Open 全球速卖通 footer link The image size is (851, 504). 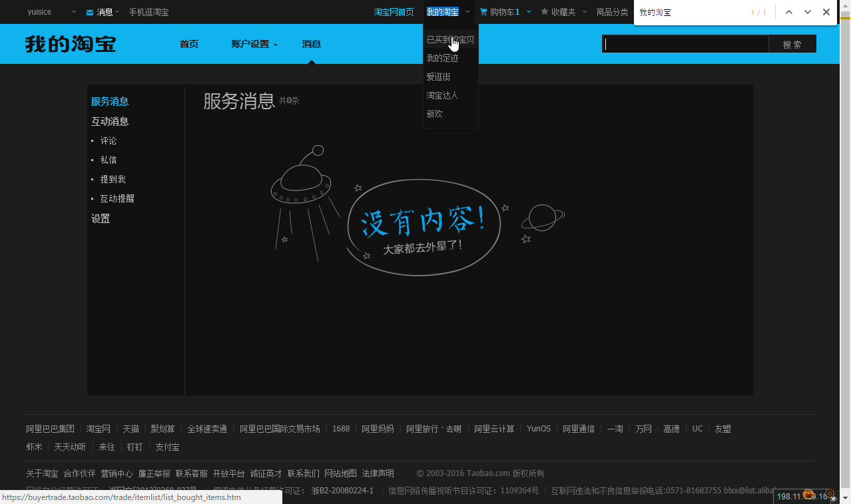click(x=207, y=429)
